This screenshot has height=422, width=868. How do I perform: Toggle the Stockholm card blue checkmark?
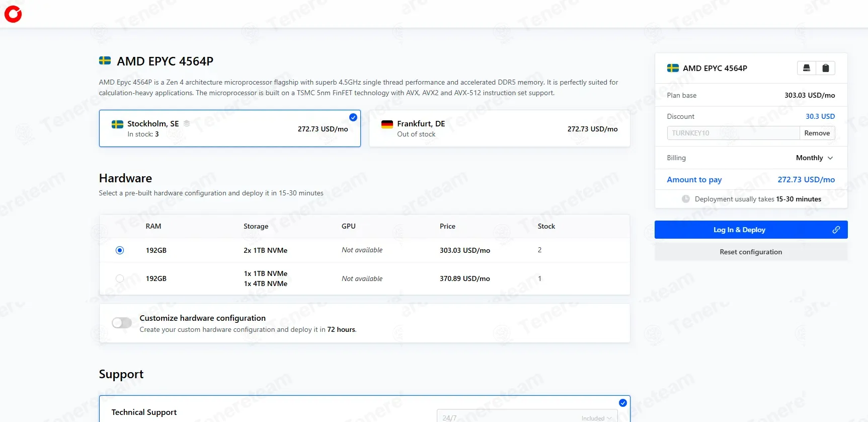coord(353,117)
